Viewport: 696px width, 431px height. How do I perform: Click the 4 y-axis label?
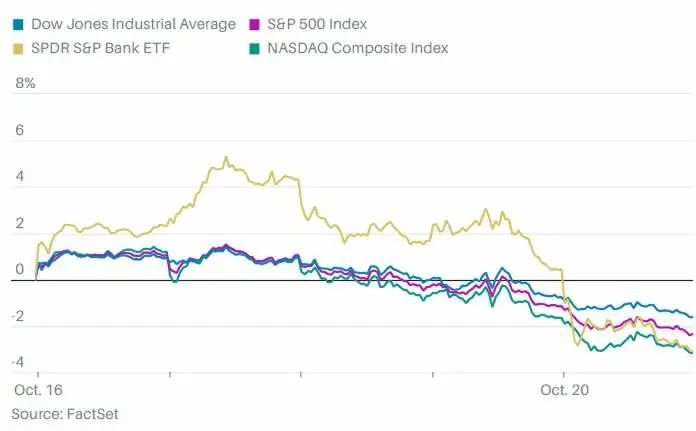[x=17, y=178]
